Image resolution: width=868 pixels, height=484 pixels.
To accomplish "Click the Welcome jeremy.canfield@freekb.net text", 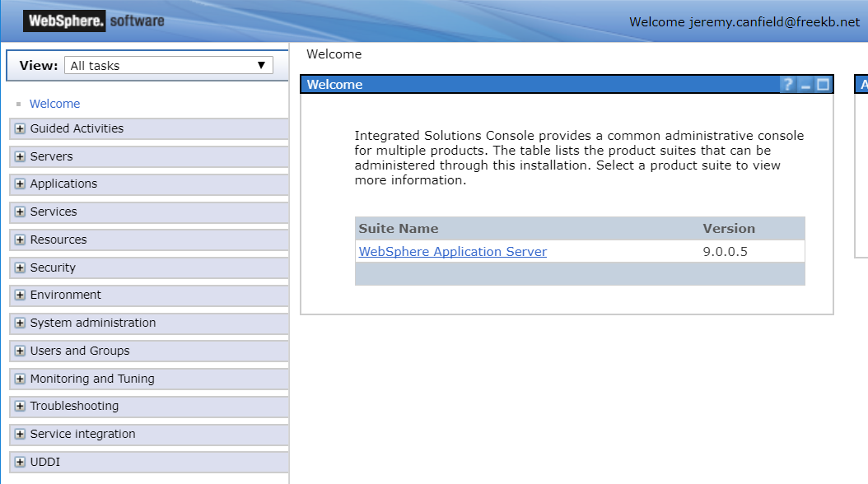I will [x=744, y=22].
